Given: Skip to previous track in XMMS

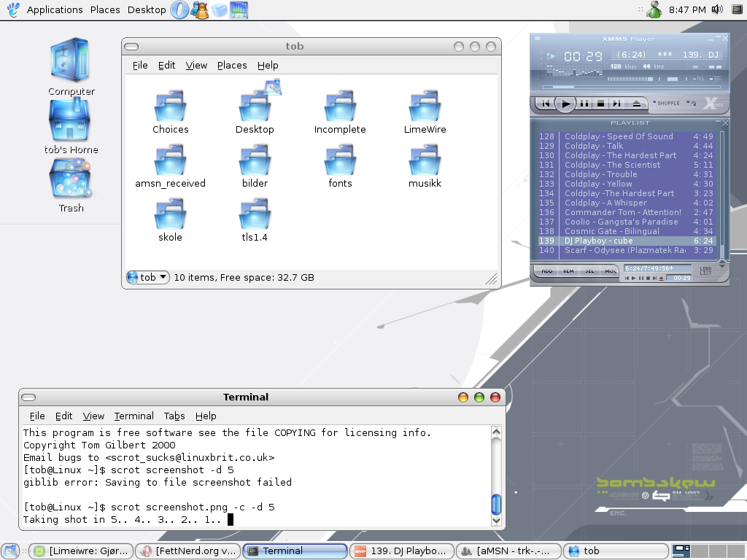Looking at the screenshot, I should click(x=546, y=104).
